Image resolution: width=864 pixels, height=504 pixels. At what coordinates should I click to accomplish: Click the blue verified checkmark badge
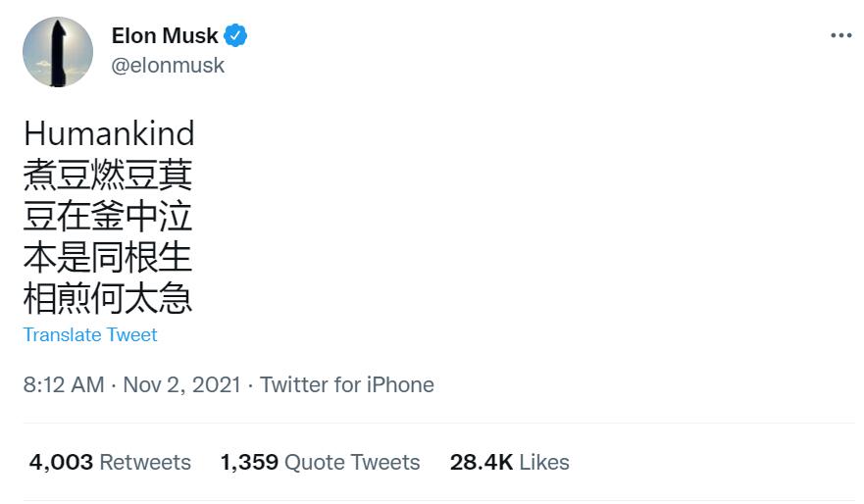pos(235,36)
